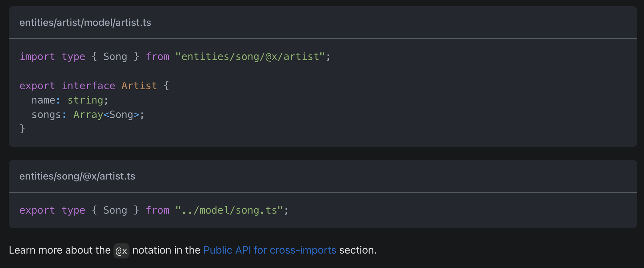Click Song in the import type statement

pos(115,57)
